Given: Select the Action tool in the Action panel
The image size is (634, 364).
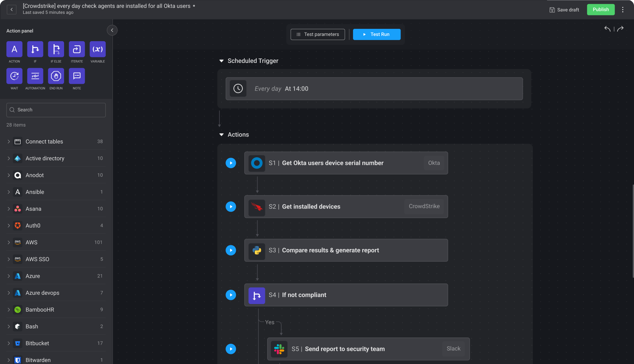Looking at the screenshot, I should tap(14, 49).
